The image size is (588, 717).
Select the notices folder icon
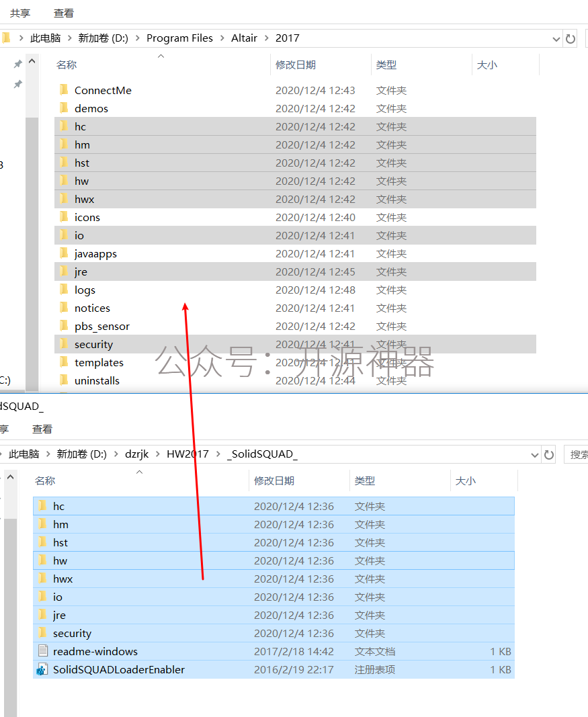point(64,307)
